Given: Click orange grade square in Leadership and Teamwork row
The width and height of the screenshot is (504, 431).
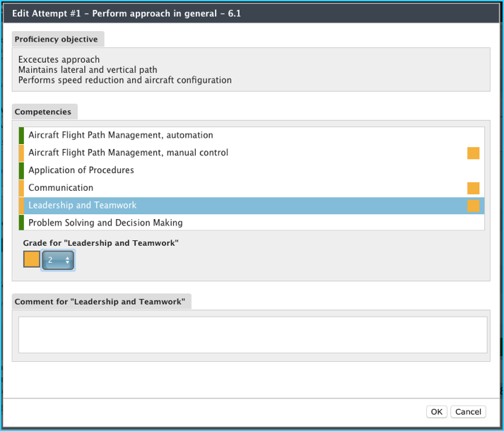Looking at the screenshot, I should point(473,206).
